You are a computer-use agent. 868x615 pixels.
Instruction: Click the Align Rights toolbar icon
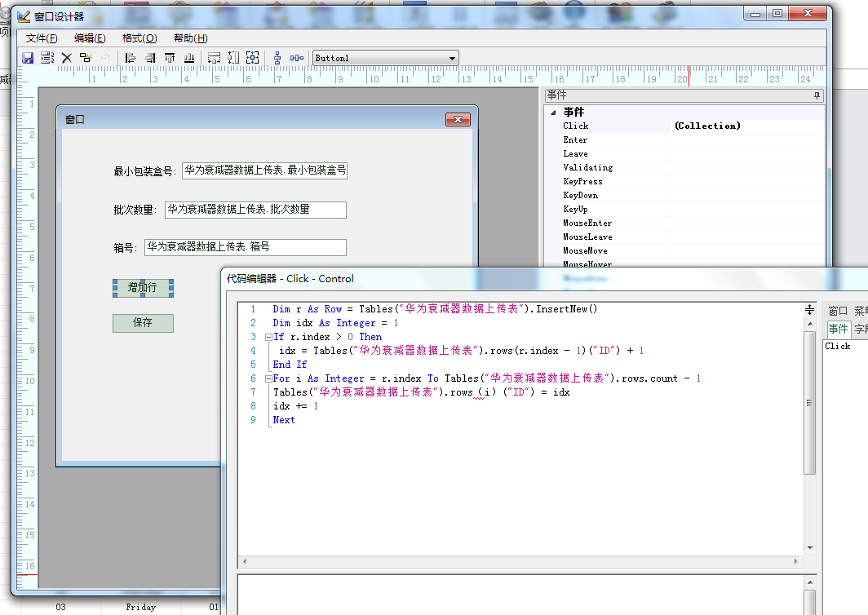[150, 58]
